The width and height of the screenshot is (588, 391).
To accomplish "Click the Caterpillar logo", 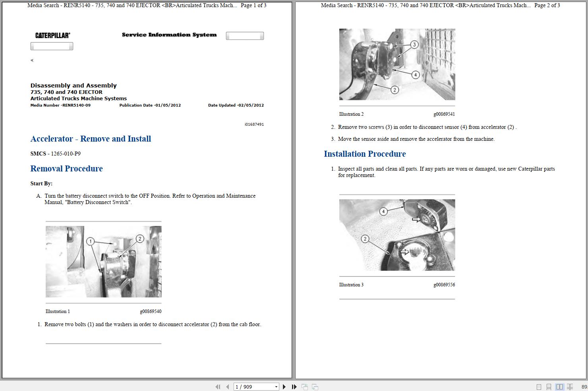I will (x=52, y=35).
